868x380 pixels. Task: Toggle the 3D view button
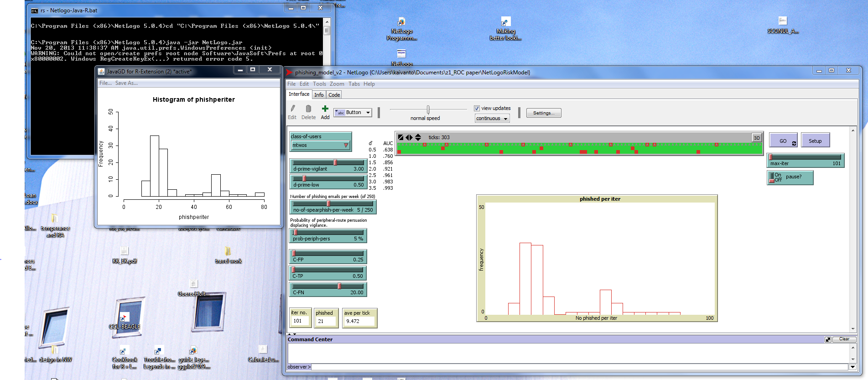(757, 138)
